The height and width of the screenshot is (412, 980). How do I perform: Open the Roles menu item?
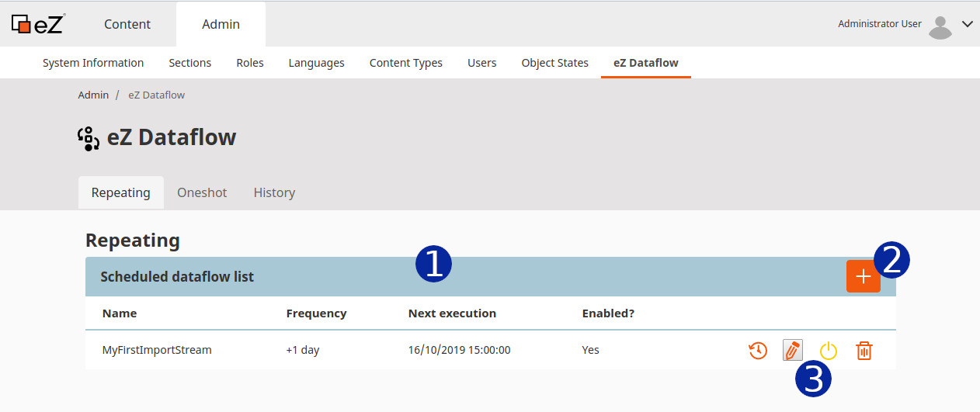250,63
